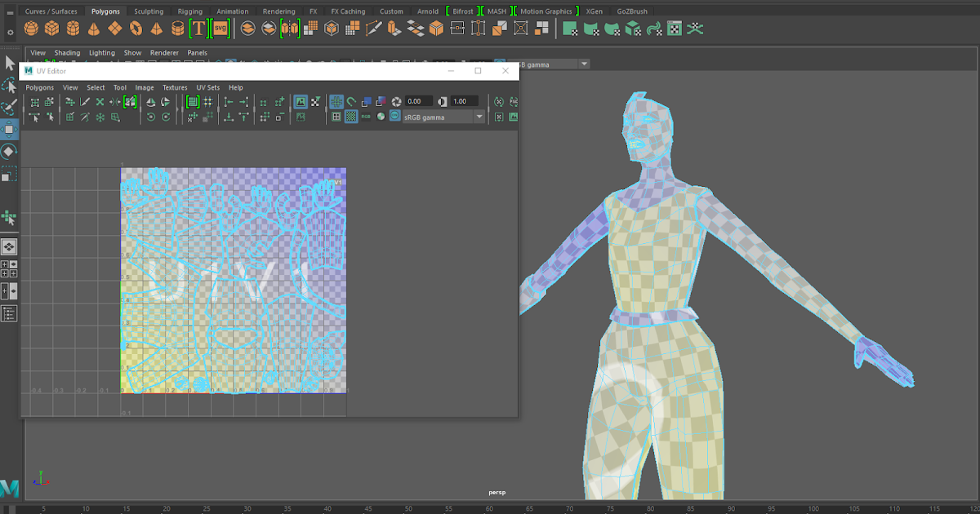Click the Help menu in UV Editor
980x514 pixels.
[x=236, y=87]
